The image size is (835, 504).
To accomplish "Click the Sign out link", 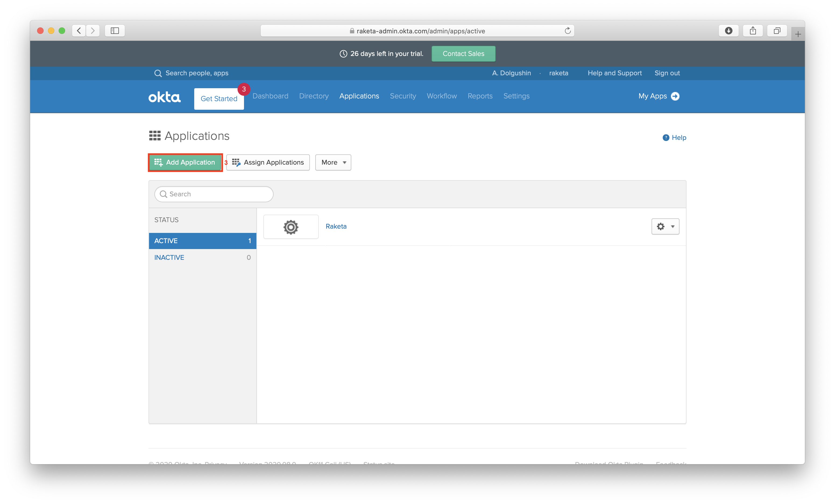I will click(667, 73).
